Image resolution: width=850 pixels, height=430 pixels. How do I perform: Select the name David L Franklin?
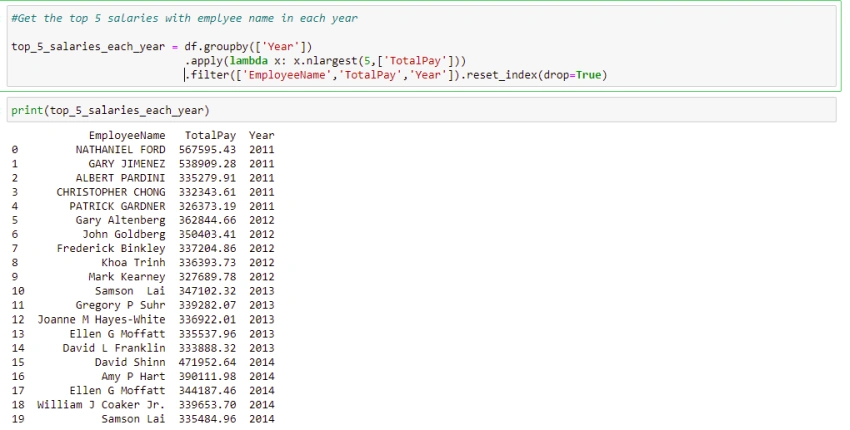tap(114, 348)
